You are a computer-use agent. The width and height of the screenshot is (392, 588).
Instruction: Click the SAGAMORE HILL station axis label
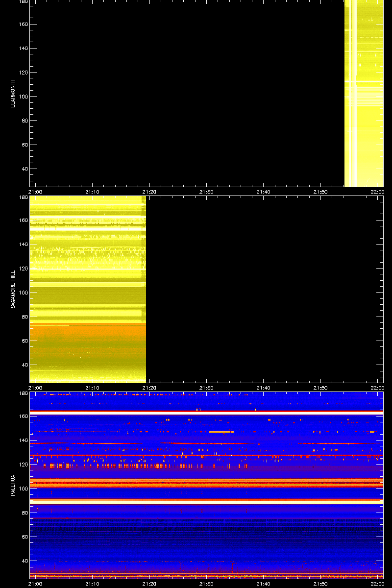pyautogui.click(x=13, y=289)
